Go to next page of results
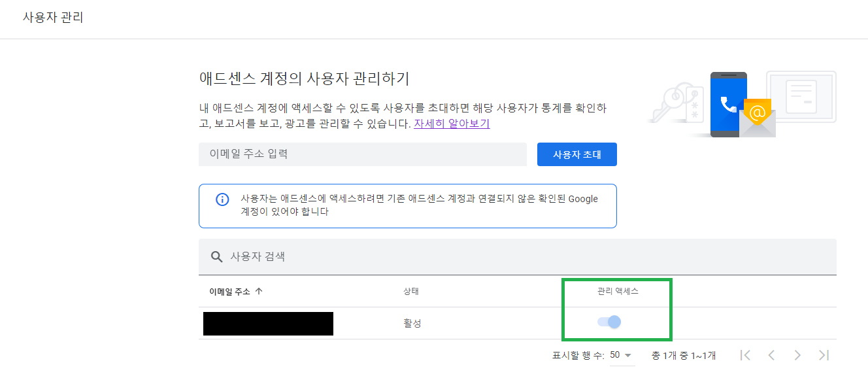Image resolution: width=868 pixels, height=380 pixels. tap(797, 355)
